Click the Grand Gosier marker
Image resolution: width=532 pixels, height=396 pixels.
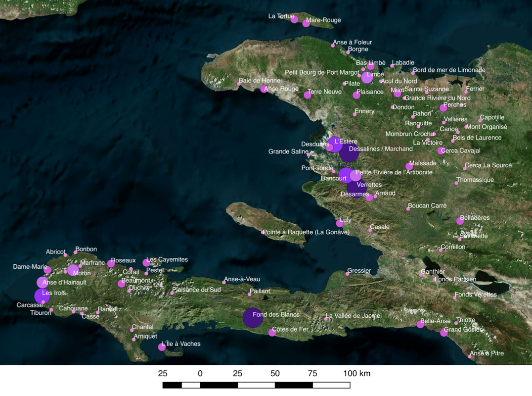click(444, 333)
